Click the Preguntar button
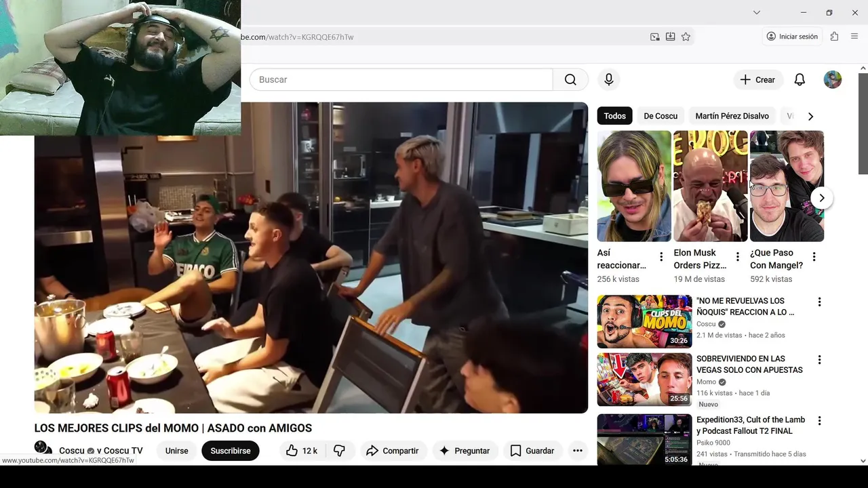Image resolution: width=868 pixels, height=488 pixels. click(x=465, y=451)
